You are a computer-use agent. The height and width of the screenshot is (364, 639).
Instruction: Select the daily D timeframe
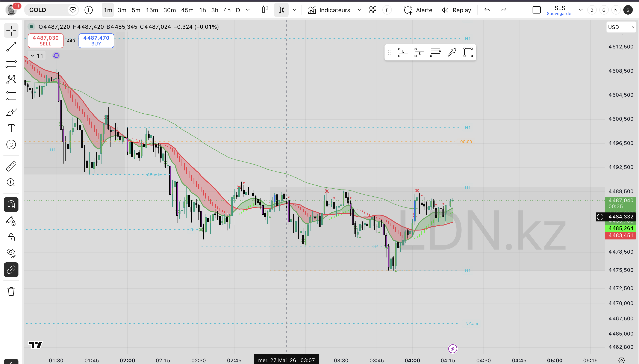click(238, 10)
